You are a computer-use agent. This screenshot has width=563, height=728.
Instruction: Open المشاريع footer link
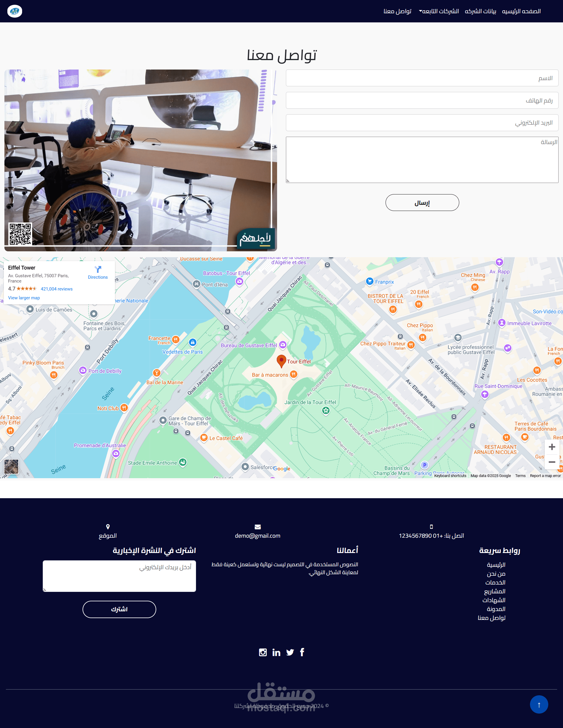tap(495, 591)
